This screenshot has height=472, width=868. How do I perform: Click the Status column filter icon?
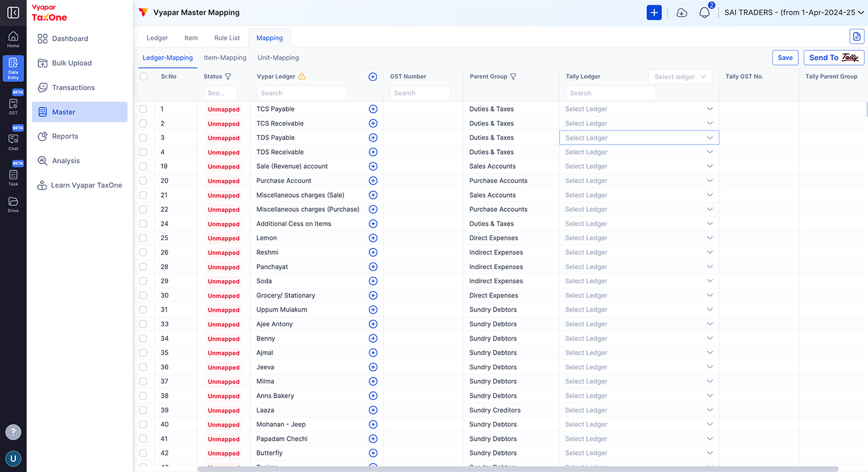click(229, 77)
